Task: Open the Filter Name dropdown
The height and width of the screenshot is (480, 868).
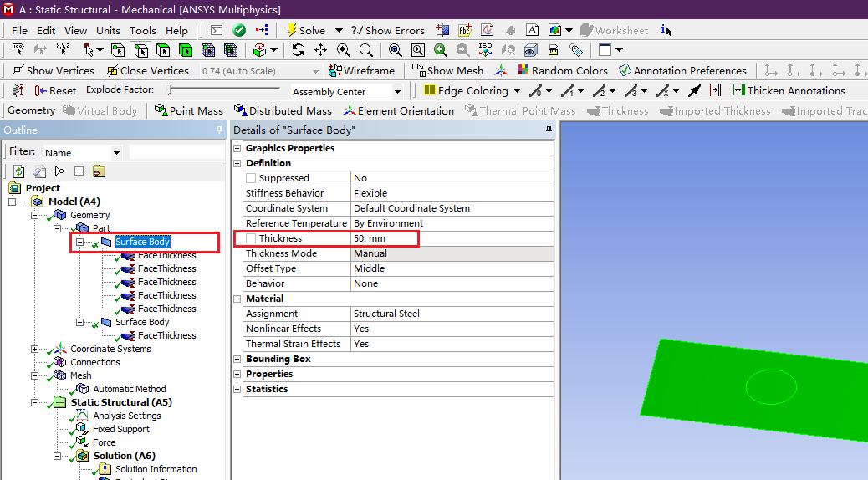Action: click(x=116, y=153)
